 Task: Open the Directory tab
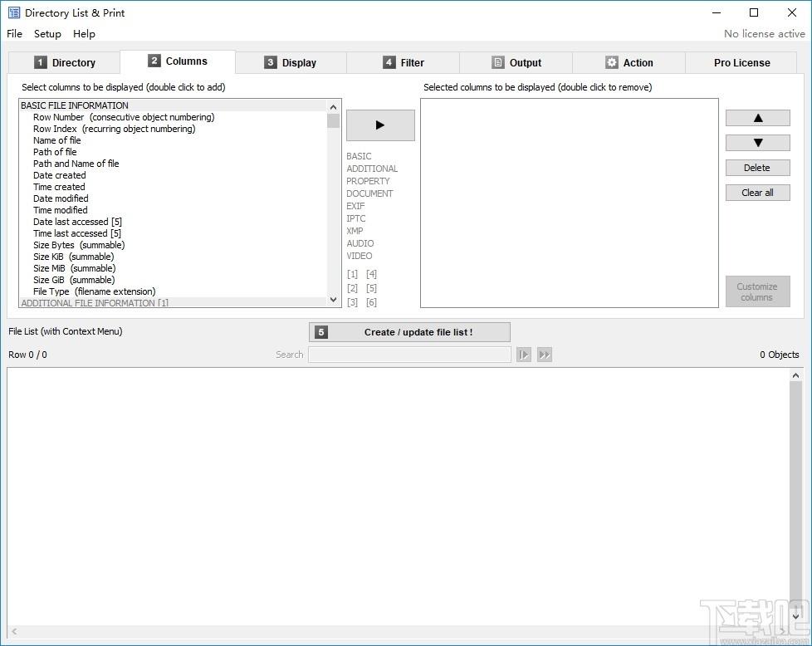pyautogui.click(x=65, y=62)
